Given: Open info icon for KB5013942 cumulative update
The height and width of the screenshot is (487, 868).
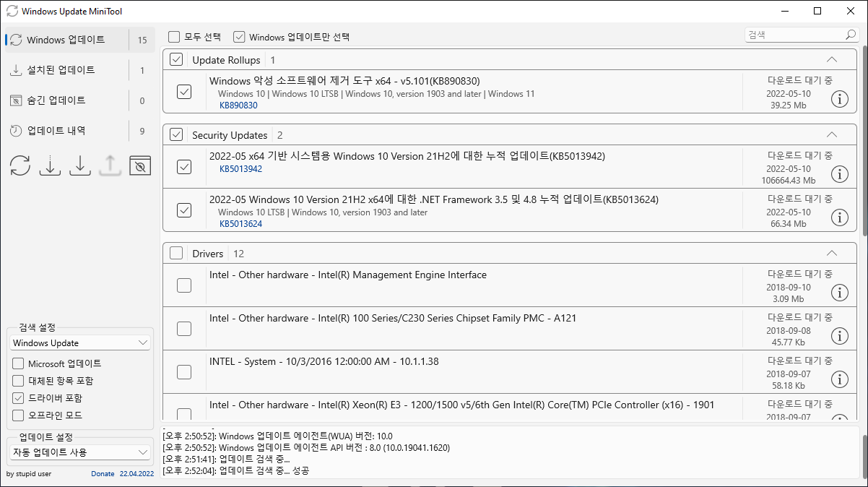Looking at the screenshot, I should [839, 174].
